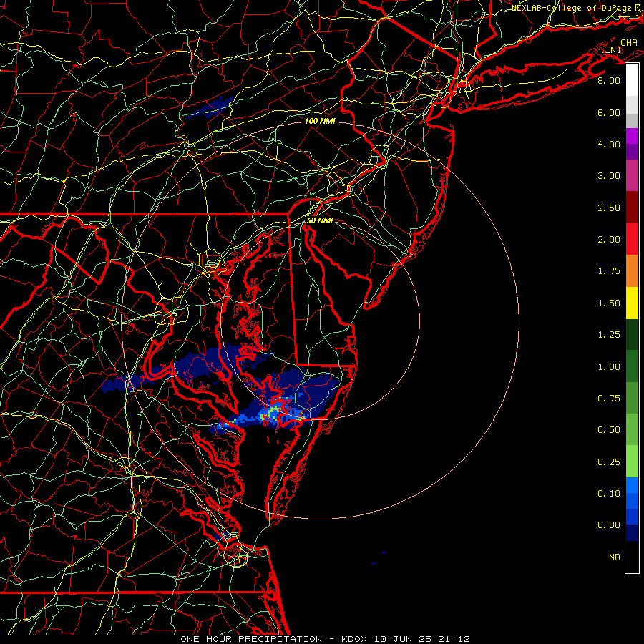Click the navy swatch just above ND
Screen dimensions: 644x644
coord(632,532)
